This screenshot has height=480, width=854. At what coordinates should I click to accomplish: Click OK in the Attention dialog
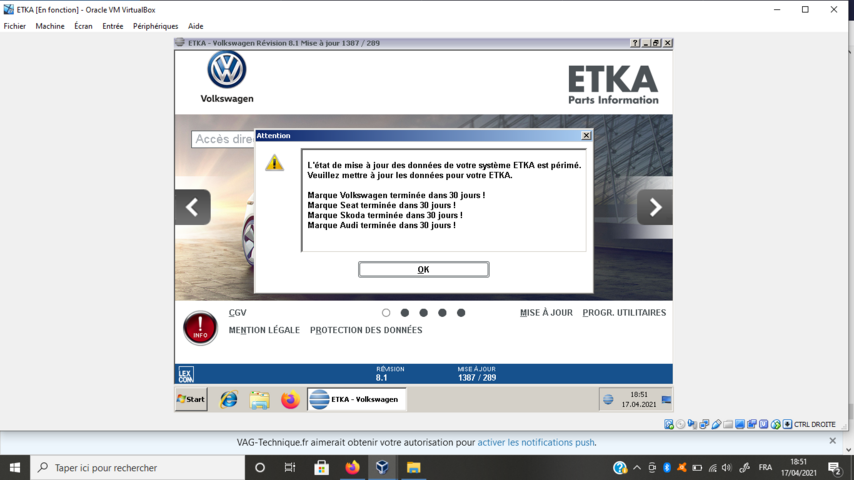click(423, 269)
